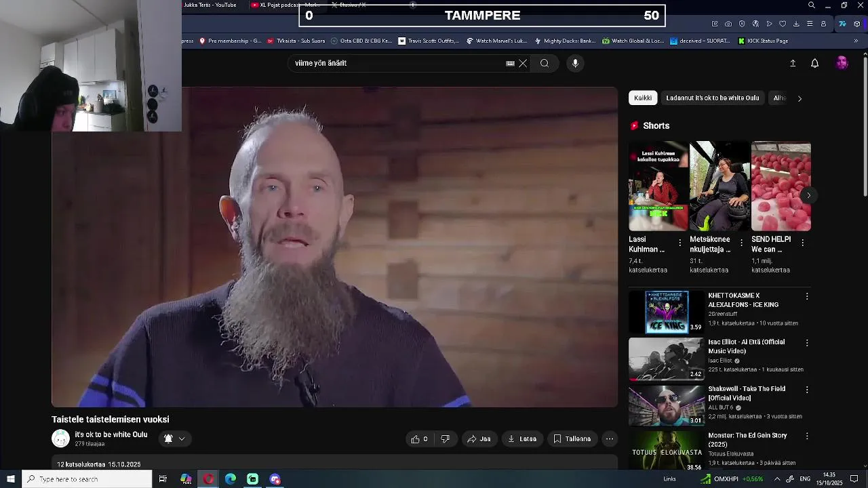Click the heart bookmark icon in the browser toolbar

coord(783,24)
